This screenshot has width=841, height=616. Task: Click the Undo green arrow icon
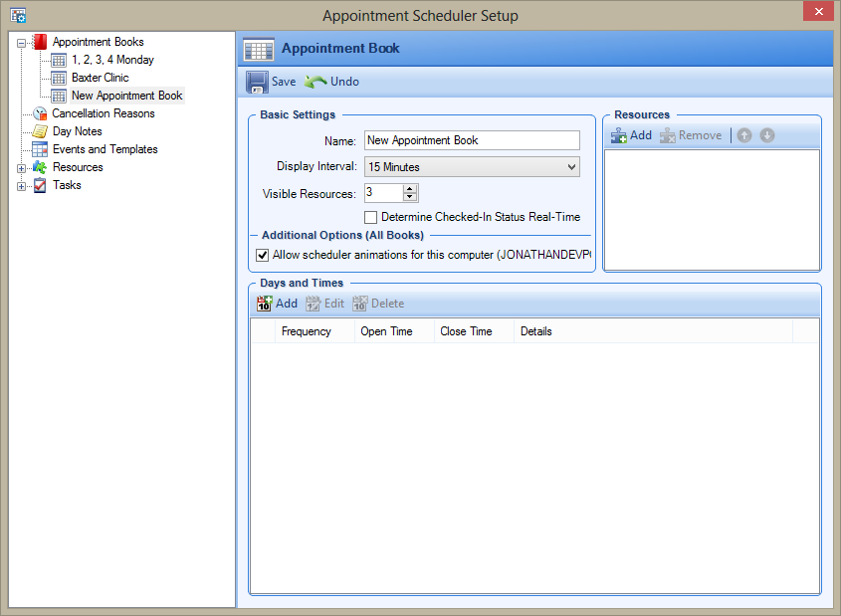315,82
